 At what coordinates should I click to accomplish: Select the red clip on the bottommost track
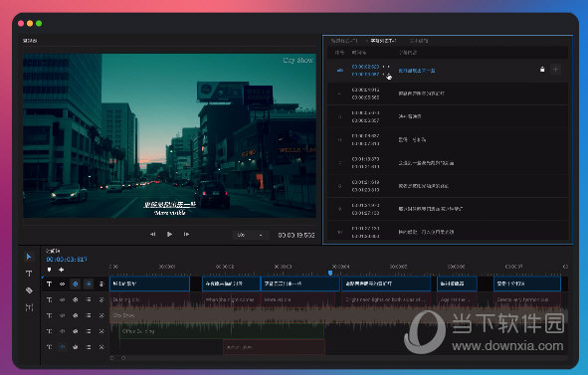pyautogui.click(x=275, y=347)
